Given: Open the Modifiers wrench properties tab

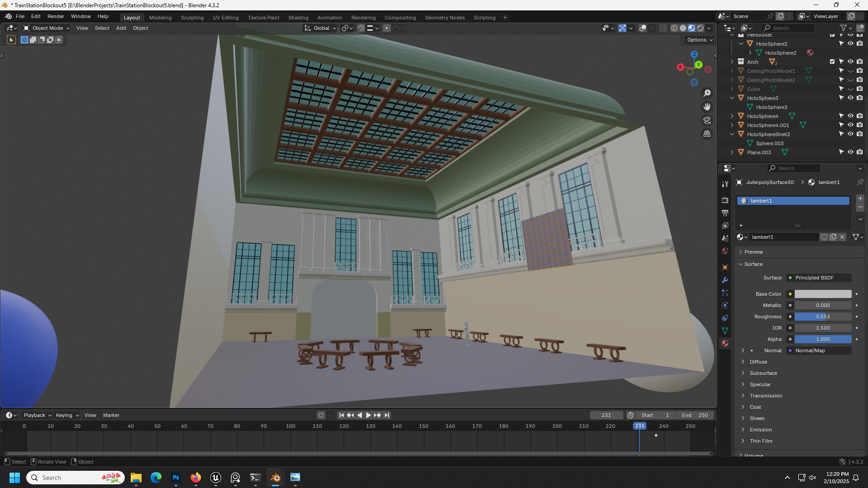Looking at the screenshot, I should point(725,280).
